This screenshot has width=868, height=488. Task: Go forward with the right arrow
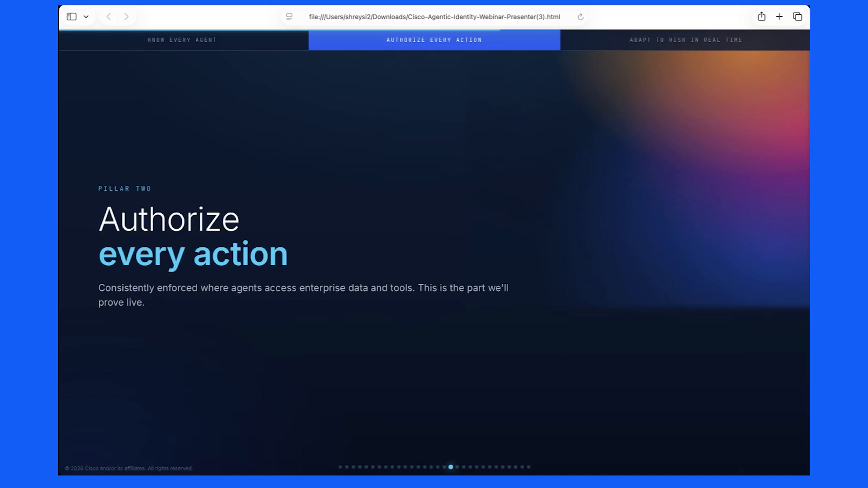tap(126, 17)
